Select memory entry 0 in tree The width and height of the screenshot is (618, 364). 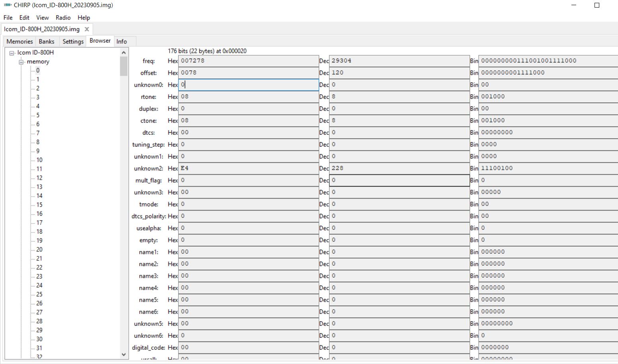[38, 70]
